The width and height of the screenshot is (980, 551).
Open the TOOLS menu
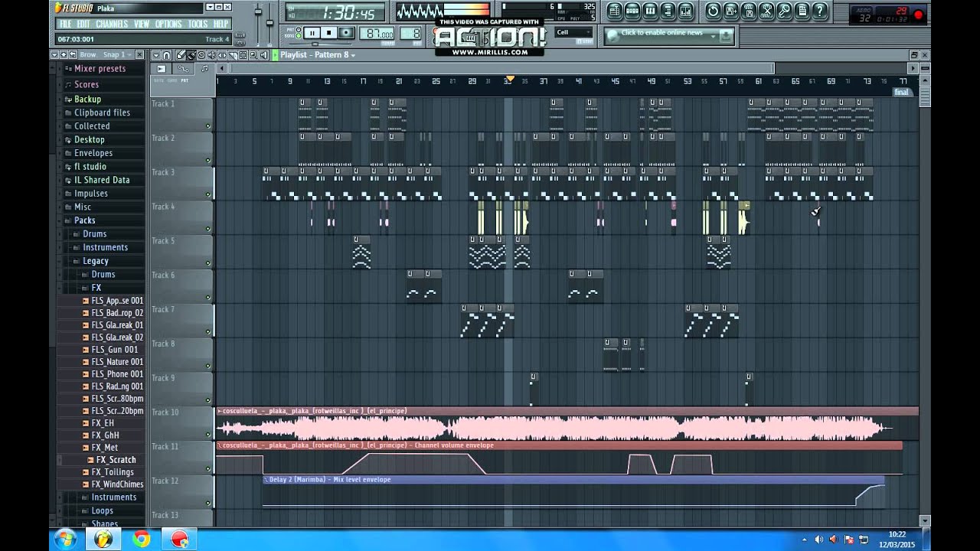(198, 24)
